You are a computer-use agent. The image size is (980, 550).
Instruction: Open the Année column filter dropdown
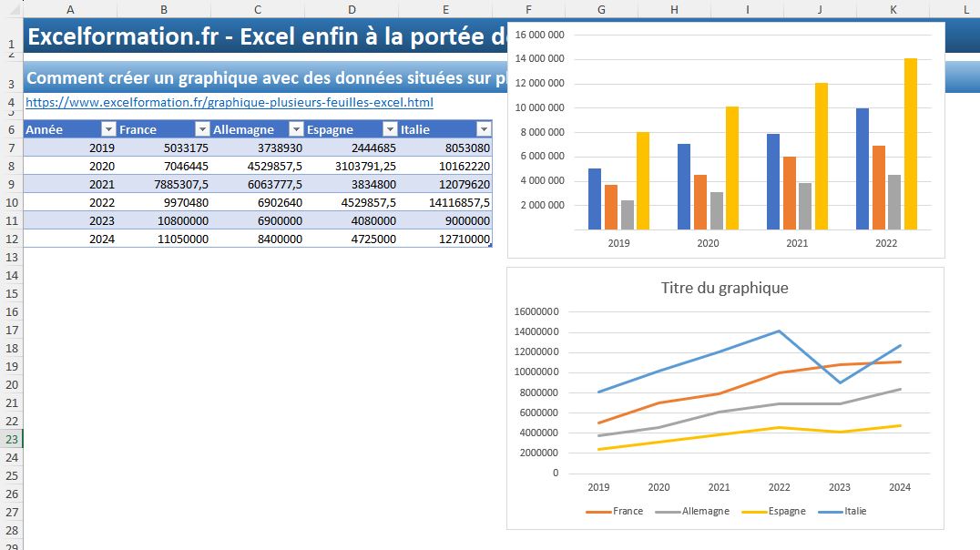(108, 128)
